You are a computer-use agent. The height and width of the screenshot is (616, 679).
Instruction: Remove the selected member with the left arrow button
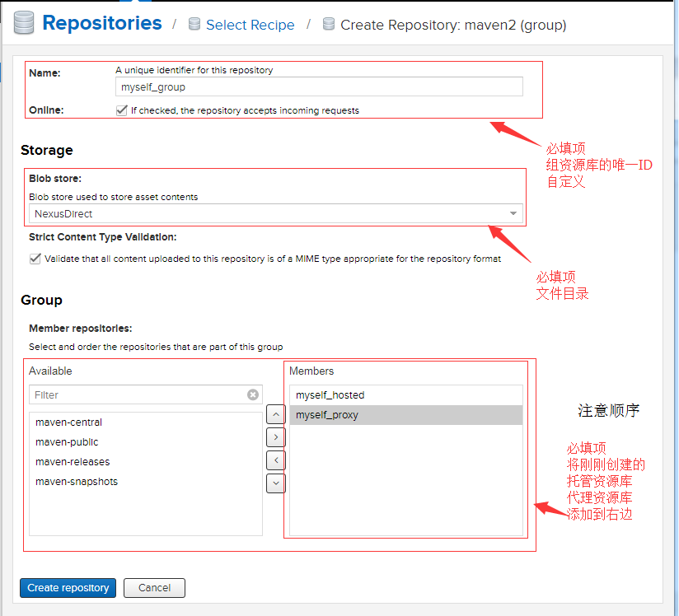[276, 460]
